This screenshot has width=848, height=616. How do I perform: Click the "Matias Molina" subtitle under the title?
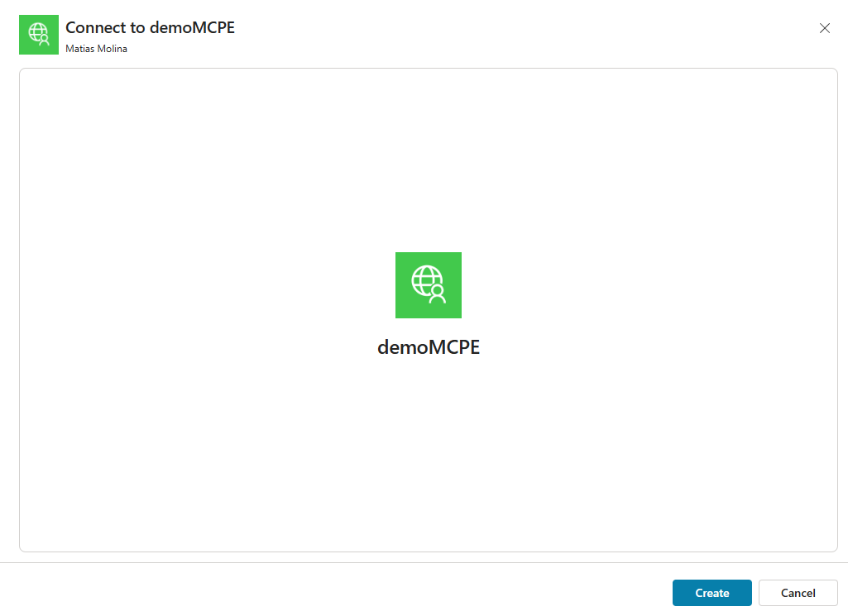tap(96, 49)
